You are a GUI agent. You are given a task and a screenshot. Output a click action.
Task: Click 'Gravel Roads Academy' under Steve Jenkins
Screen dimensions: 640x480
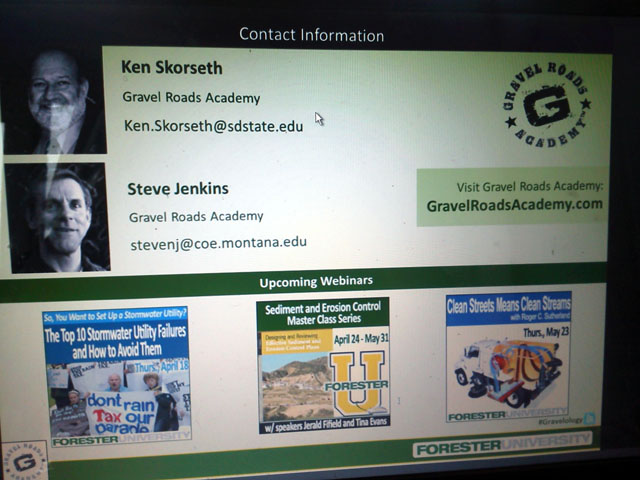pyautogui.click(x=196, y=216)
